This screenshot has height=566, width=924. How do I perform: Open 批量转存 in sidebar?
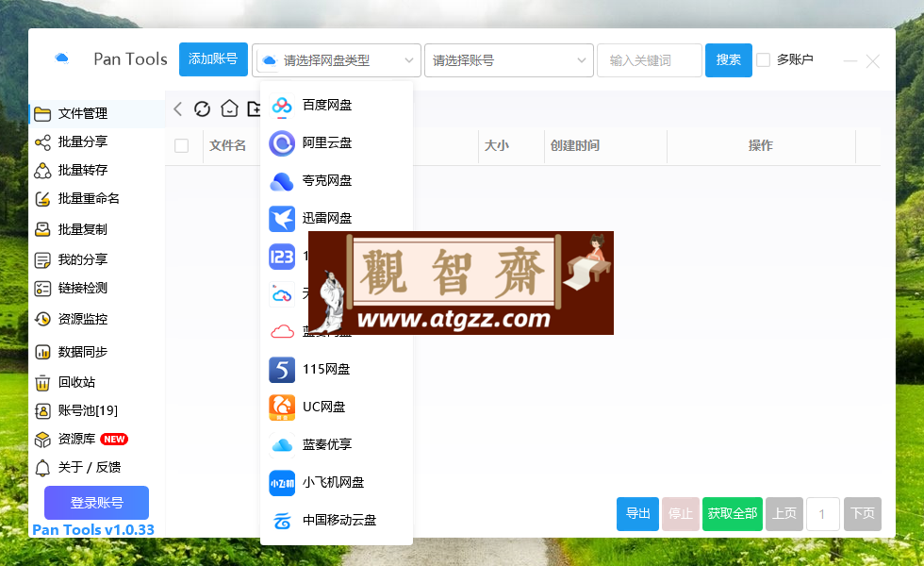tap(96, 170)
